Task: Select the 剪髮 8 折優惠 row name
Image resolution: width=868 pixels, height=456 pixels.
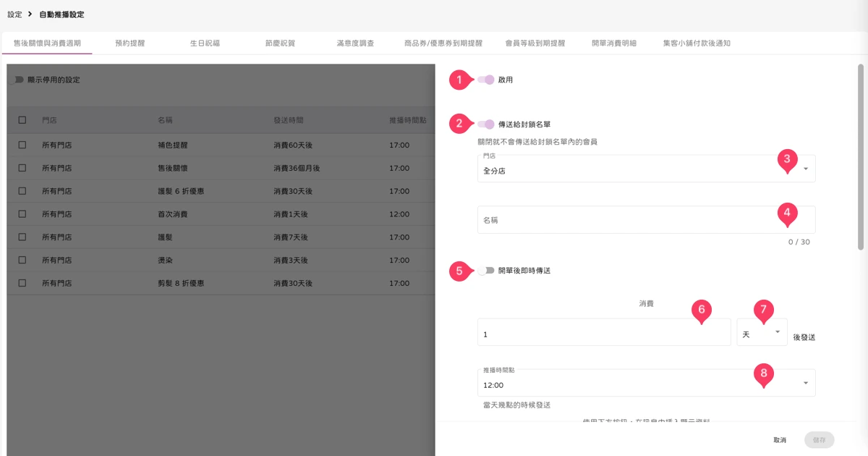Action: 180,283
